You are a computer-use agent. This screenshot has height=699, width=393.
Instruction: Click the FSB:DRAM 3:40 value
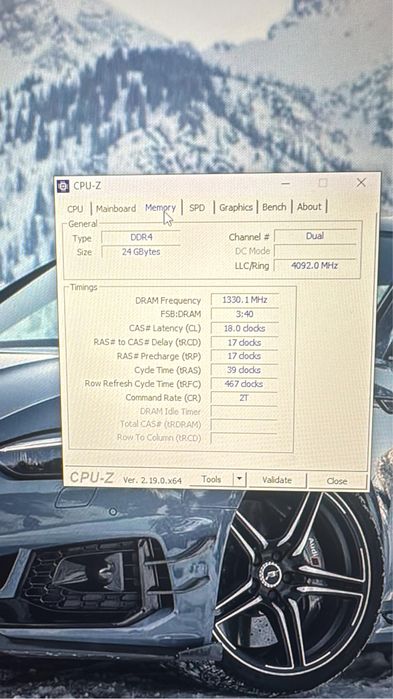[245, 314]
